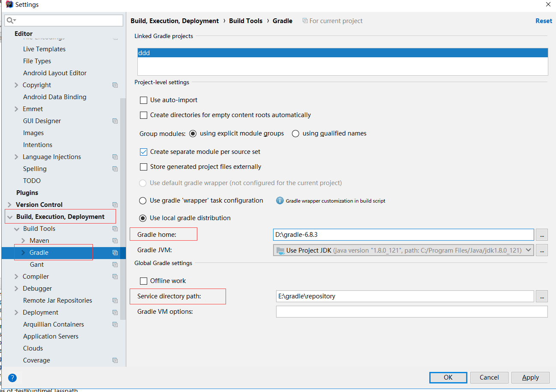Uncheck 'Create separate module per source set'
Screen dimensions: 556x392
tap(143, 151)
